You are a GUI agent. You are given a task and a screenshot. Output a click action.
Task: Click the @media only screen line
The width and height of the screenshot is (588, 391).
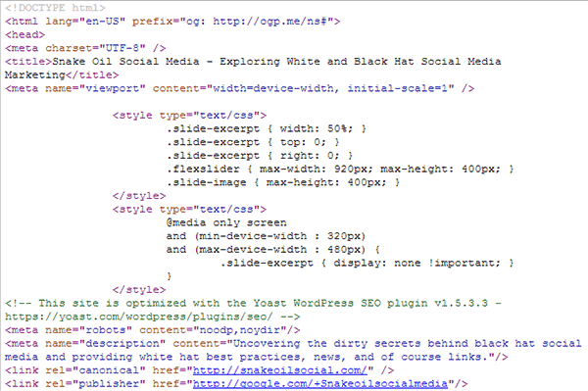[226, 223]
